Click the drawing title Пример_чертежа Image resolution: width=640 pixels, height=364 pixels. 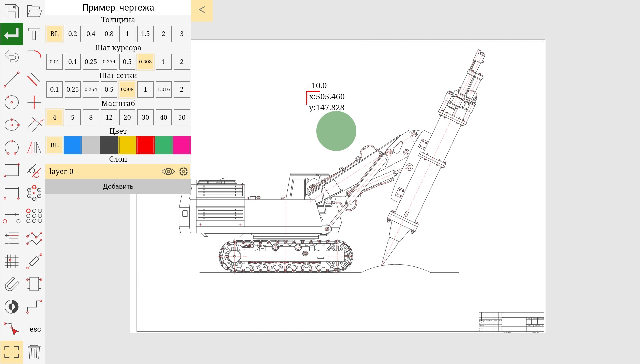(x=118, y=8)
